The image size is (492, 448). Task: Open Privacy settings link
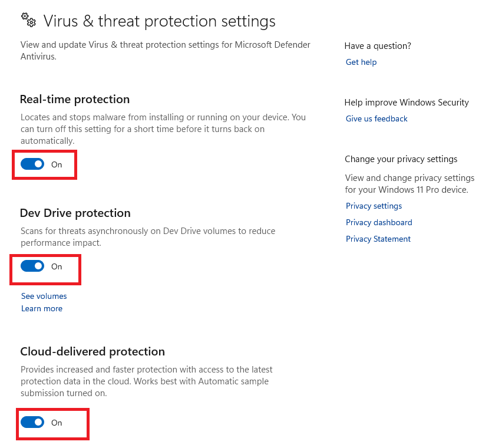click(x=374, y=206)
